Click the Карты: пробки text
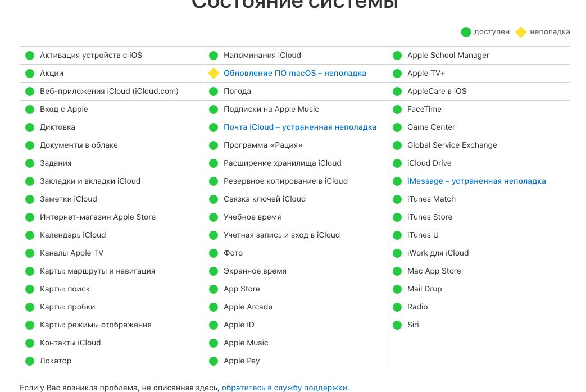This screenshot has height=392, width=586. 67,307
